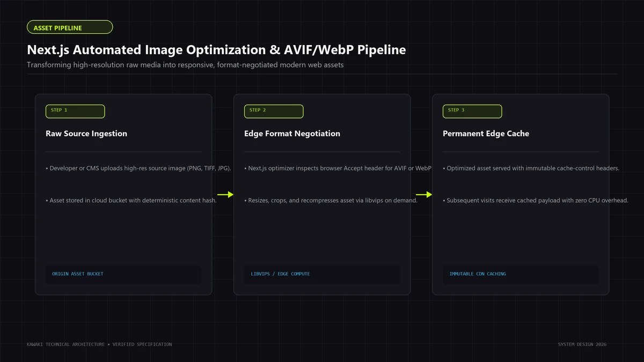
Task: Click bullet 'Asset stored in cloud bucket'
Action: click(x=131, y=201)
